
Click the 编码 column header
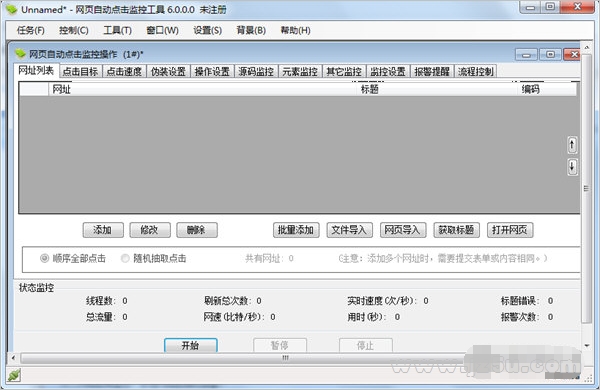pyautogui.click(x=547, y=90)
